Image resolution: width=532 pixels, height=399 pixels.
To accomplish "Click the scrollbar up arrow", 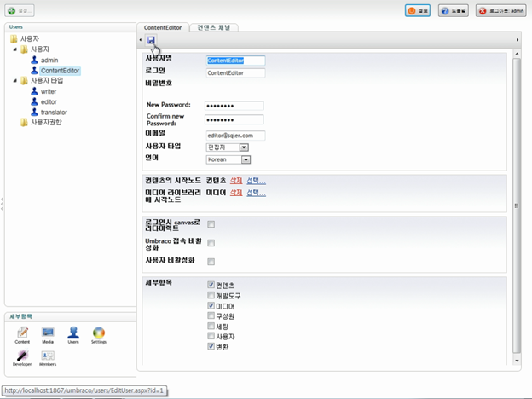I will (517, 54).
